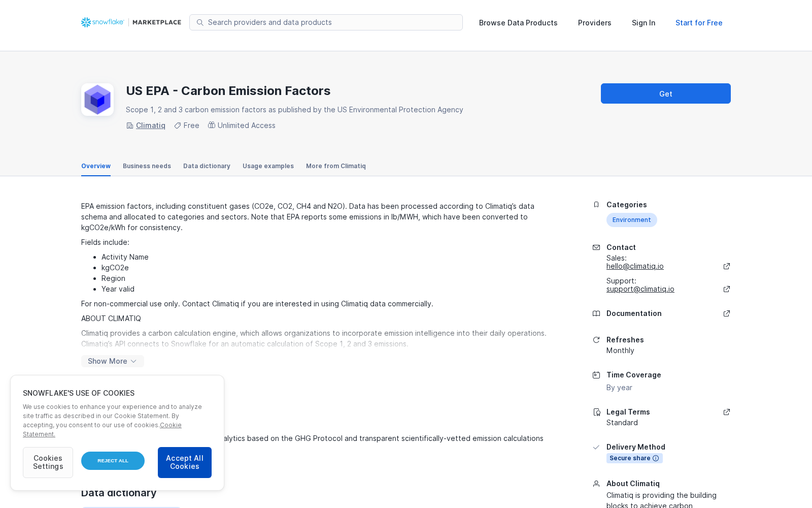Click the checkmark icon beside Delivery Method
The image size is (812, 508).
pos(596,447)
